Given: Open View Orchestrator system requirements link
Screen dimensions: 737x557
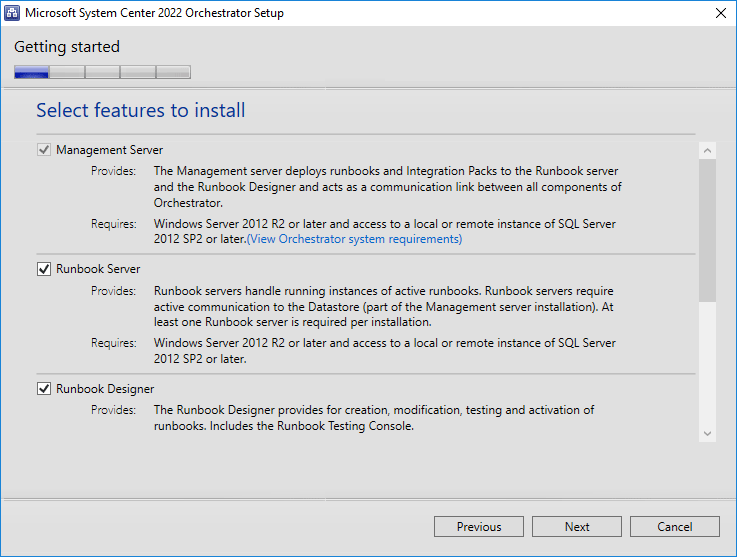Looking at the screenshot, I should tap(354, 239).
